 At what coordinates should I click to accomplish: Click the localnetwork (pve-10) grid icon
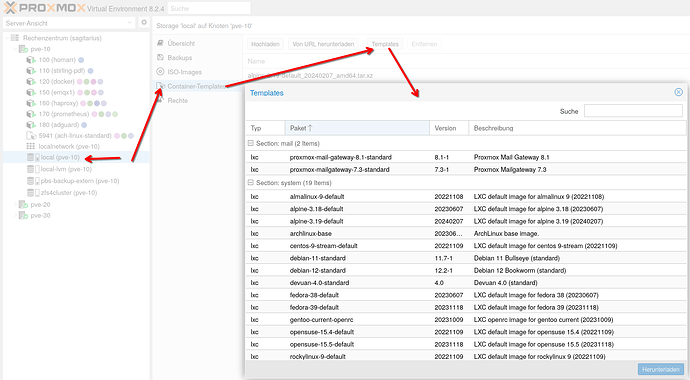tap(30, 146)
